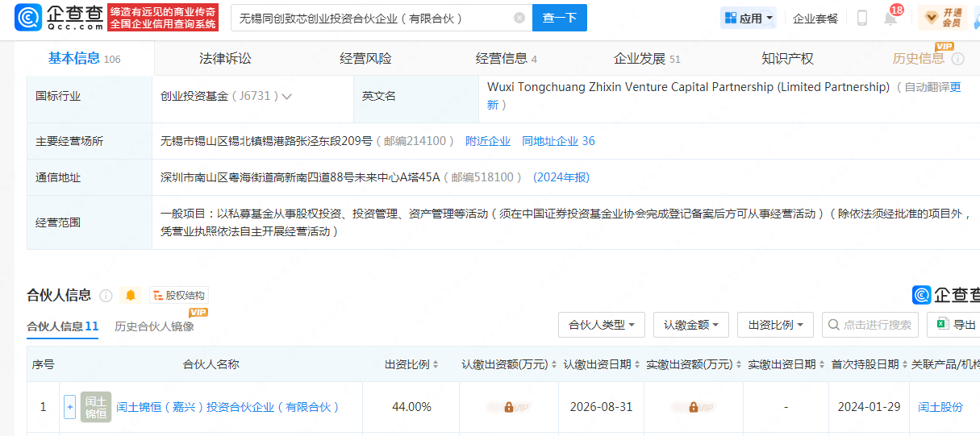Show the 历史信息 info icon
This screenshot has height=436, width=980.
(x=958, y=59)
